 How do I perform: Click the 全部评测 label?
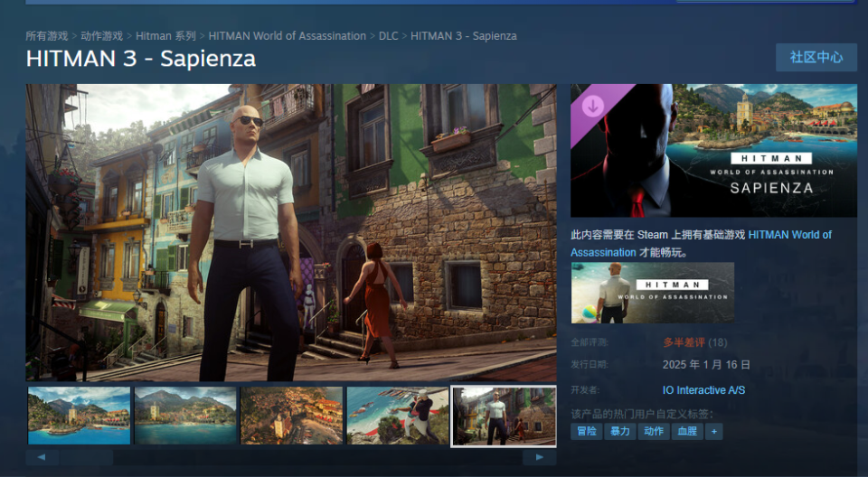click(x=590, y=342)
